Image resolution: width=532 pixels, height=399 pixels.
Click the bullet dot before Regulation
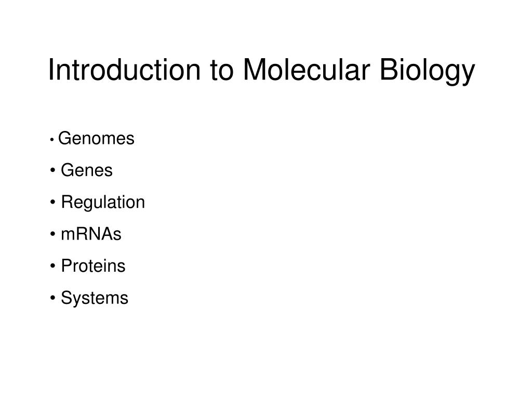(x=52, y=203)
